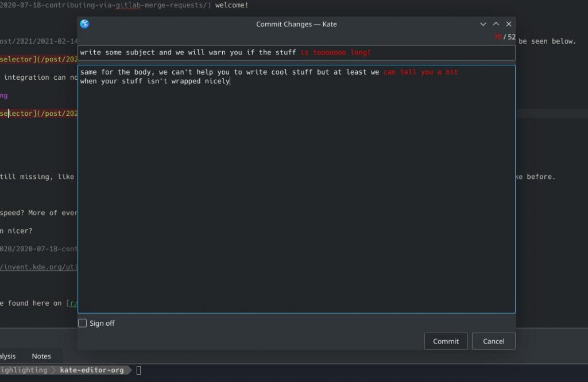Maximize the Commit Changes dialog
Screen dimensions: 588x382
click(x=496, y=24)
